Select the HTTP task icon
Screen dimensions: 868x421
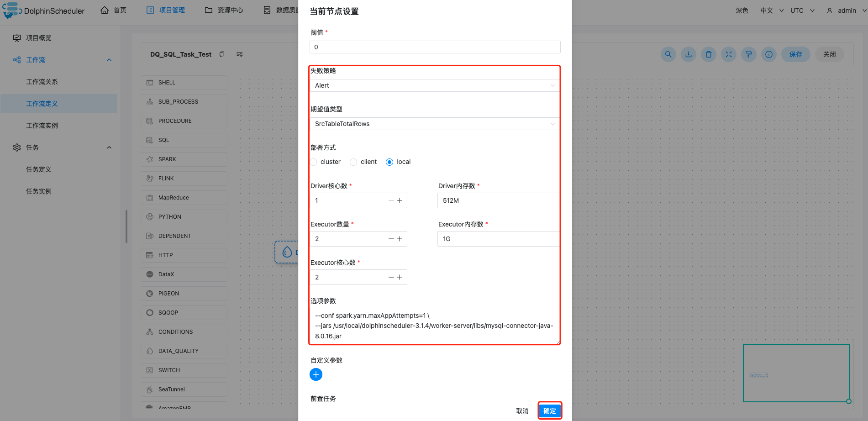tap(149, 255)
